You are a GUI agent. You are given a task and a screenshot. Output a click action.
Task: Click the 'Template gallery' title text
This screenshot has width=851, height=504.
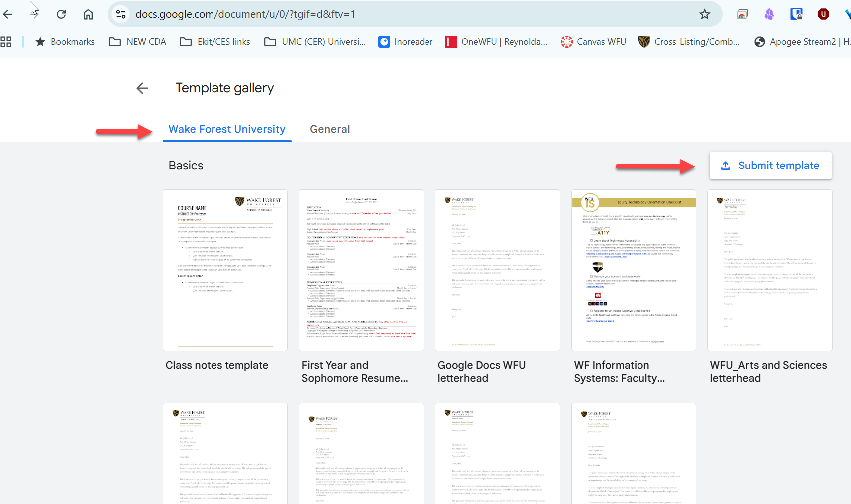click(224, 88)
